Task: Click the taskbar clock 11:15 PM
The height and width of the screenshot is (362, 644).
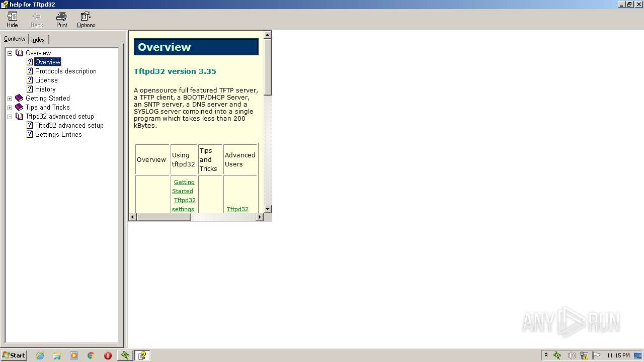Action: click(618, 355)
